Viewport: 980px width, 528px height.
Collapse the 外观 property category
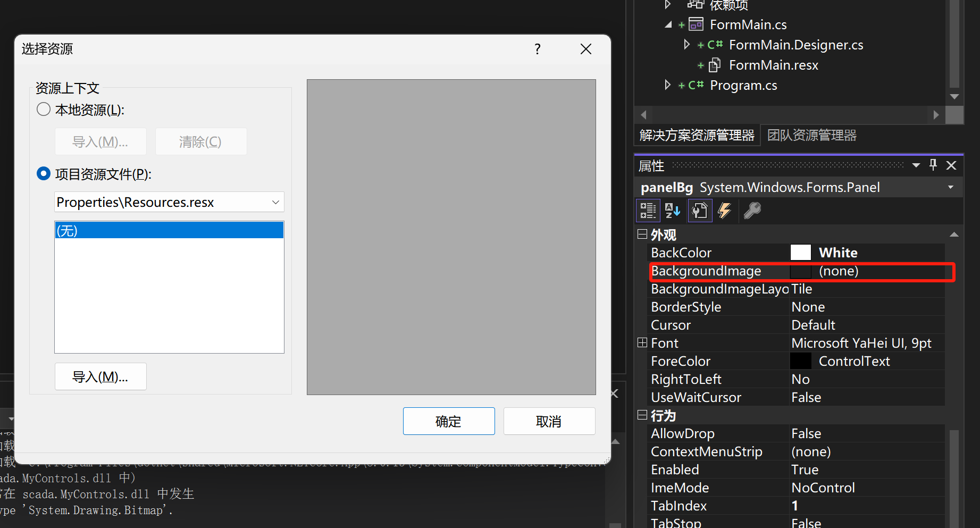(642, 234)
